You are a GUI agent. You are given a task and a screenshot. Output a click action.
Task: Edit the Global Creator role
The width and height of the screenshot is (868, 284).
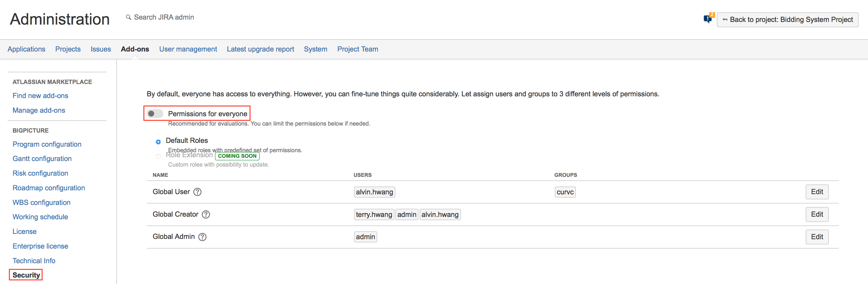(817, 215)
